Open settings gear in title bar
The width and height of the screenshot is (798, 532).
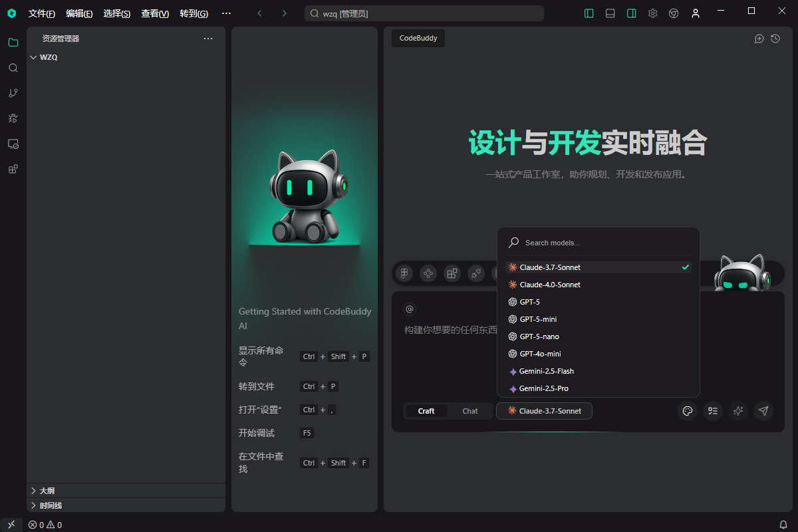click(x=652, y=13)
